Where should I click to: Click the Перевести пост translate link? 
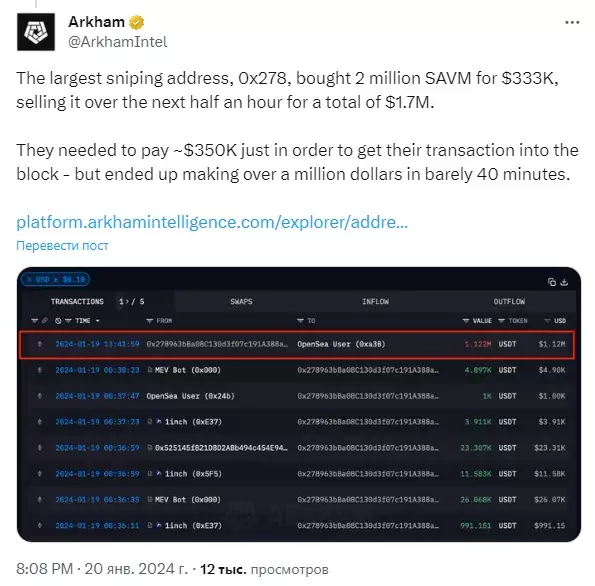(62, 246)
